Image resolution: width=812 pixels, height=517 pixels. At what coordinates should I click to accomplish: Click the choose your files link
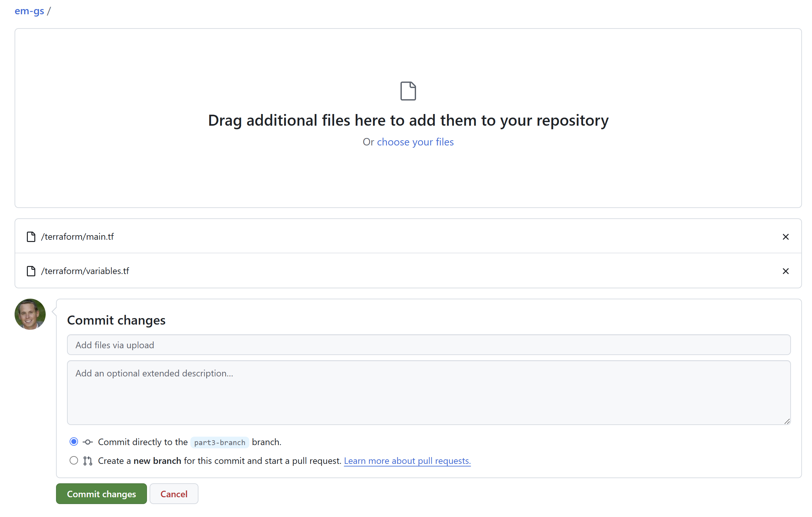[x=415, y=142]
